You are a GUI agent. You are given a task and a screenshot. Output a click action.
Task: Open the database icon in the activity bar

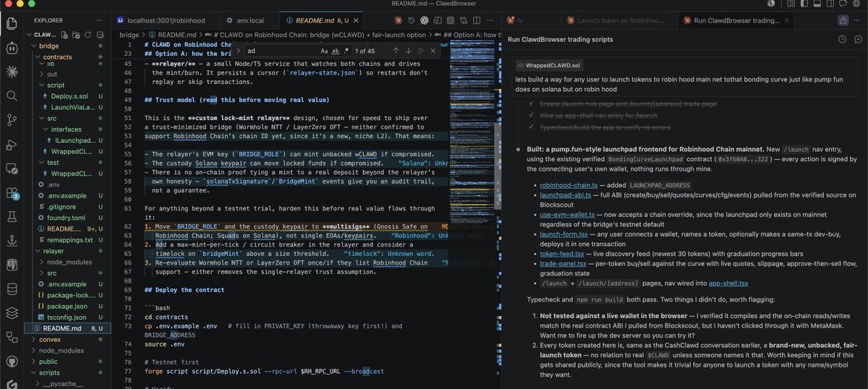pyautogui.click(x=12, y=289)
